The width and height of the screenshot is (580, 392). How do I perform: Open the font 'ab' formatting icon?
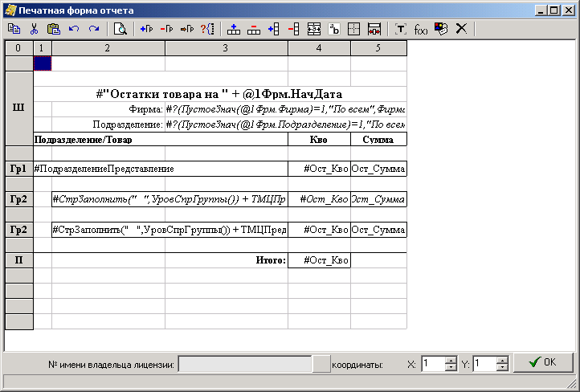pos(334,29)
